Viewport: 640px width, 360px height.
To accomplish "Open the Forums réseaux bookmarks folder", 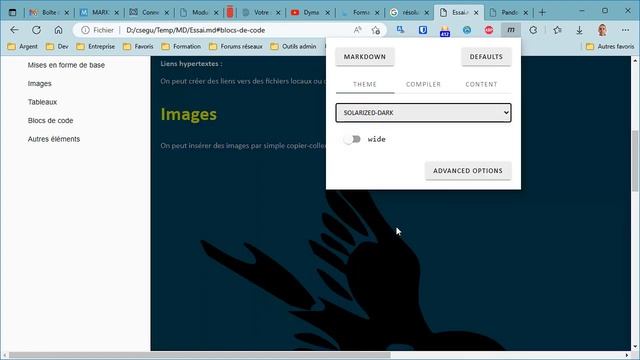I will [x=236, y=47].
